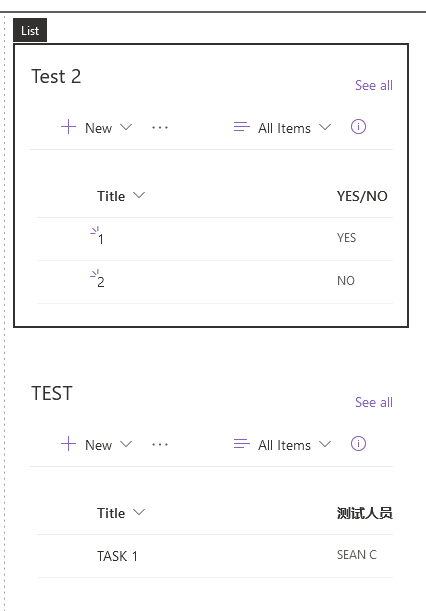Click view lines icon beside All Items in Test 2

(242, 127)
